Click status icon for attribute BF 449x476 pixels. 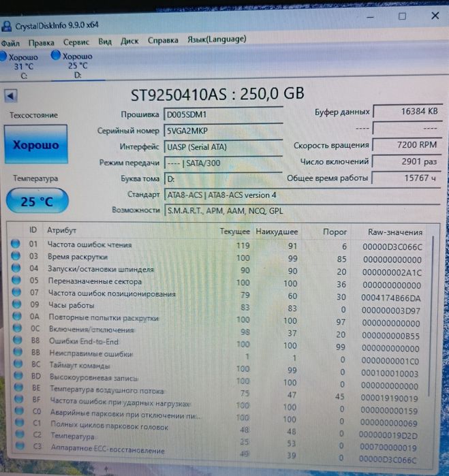[x=19, y=398]
